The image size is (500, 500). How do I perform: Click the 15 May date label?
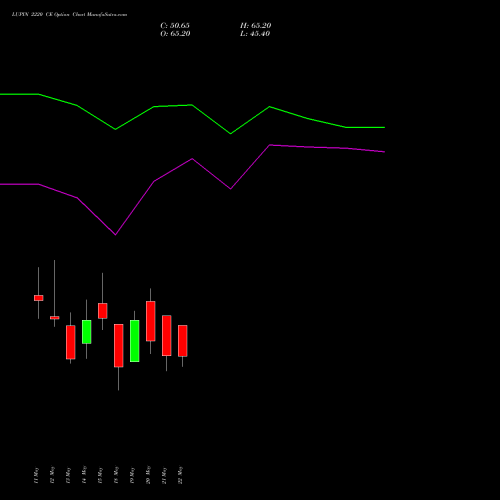pos(100,475)
